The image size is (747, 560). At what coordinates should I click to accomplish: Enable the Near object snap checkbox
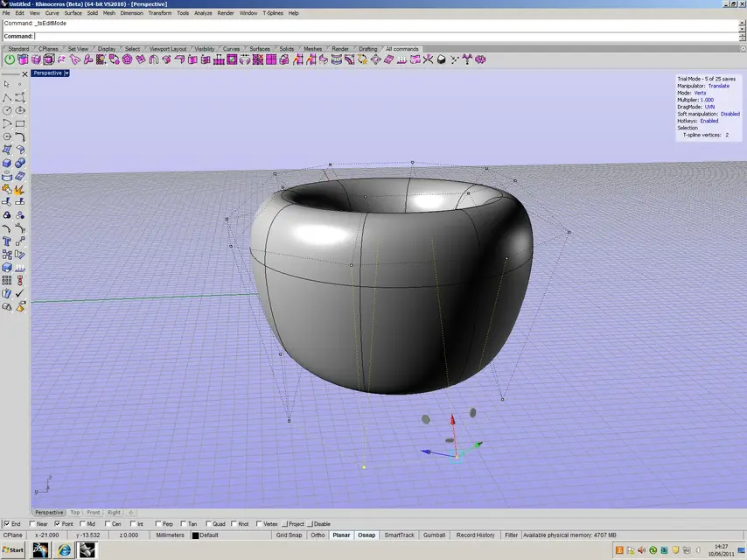(32, 524)
